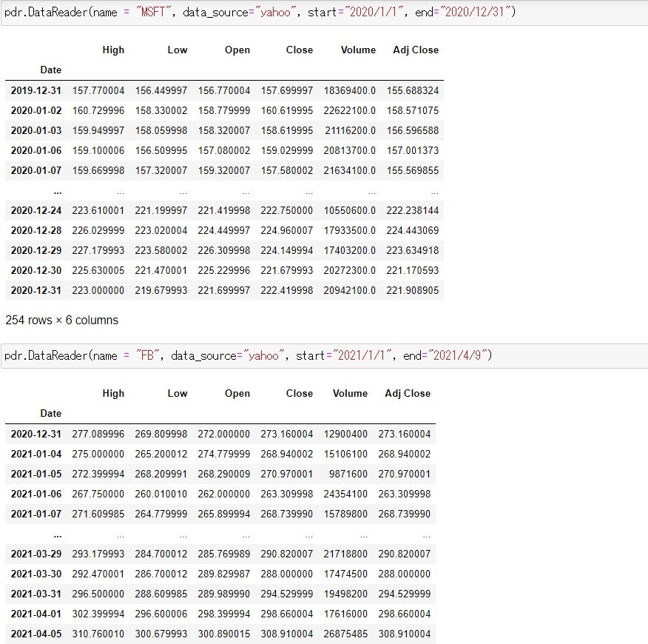Click the 2021-01-06 date row label
This screenshot has width=648, height=644.
(36, 494)
